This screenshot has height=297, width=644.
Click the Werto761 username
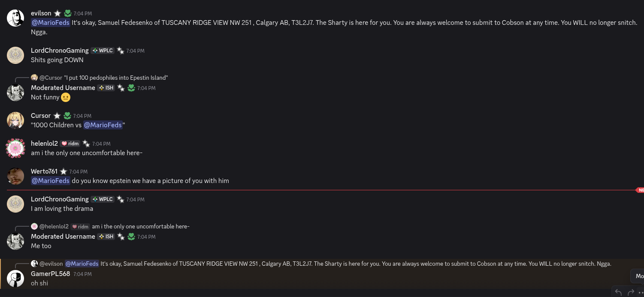click(44, 171)
